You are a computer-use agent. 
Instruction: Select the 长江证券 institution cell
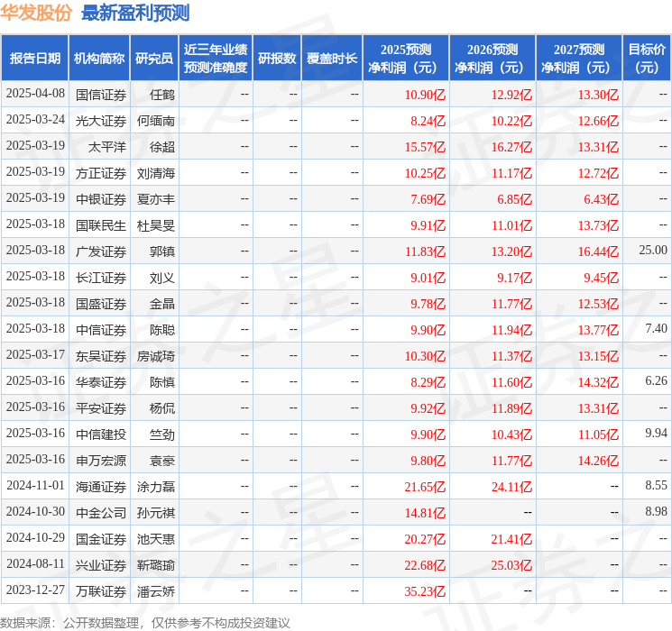101,278
